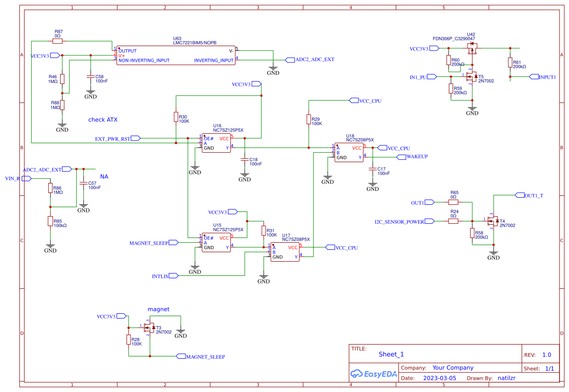The image size is (569, 392).
Task: Click the U18 NC7SZ08P5X gate symbol
Action: pyautogui.click(x=349, y=152)
